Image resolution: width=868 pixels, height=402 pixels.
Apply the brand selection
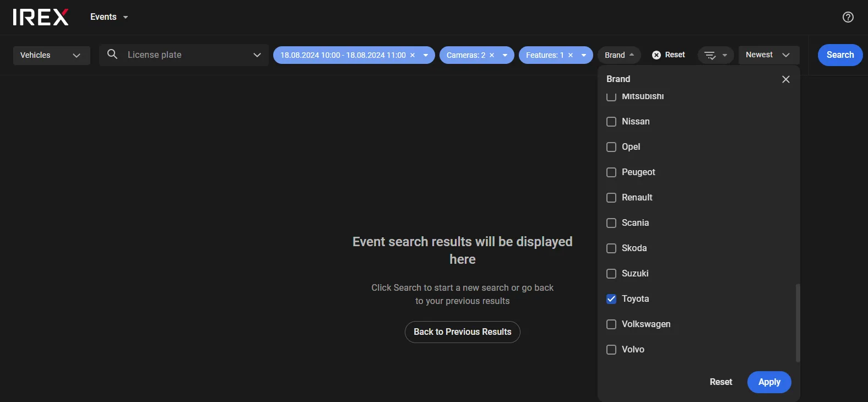[x=769, y=382]
